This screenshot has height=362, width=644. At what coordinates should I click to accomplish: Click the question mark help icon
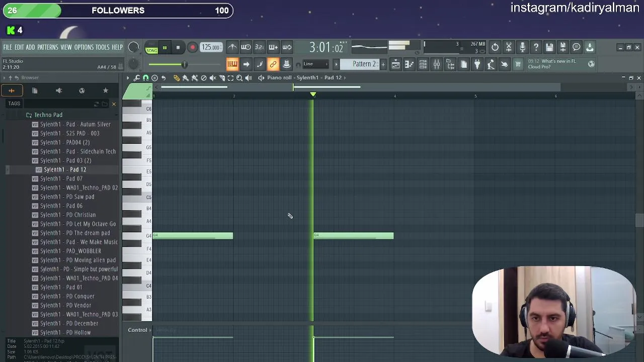[x=536, y=47]
